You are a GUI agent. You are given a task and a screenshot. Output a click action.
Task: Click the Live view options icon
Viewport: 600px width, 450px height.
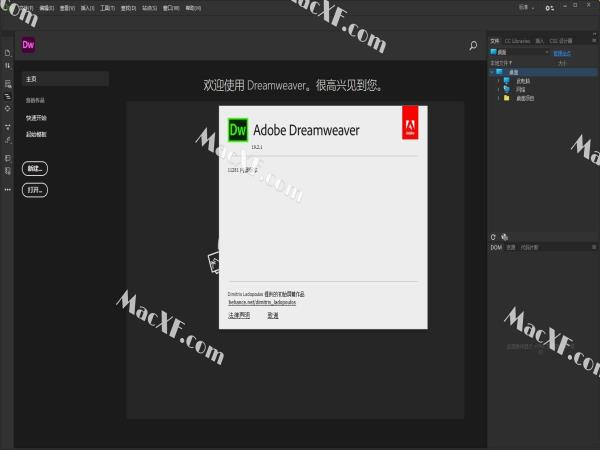click(x=8, y=84)
